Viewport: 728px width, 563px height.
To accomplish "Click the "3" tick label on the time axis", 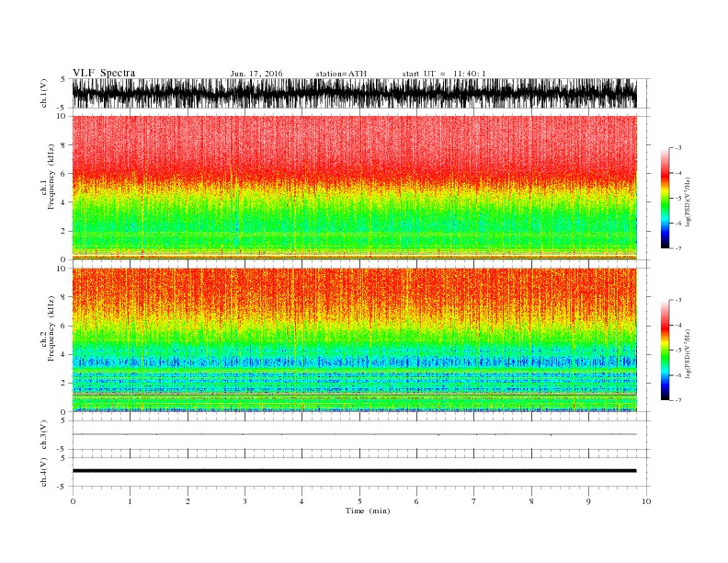I will coord(245,501).
